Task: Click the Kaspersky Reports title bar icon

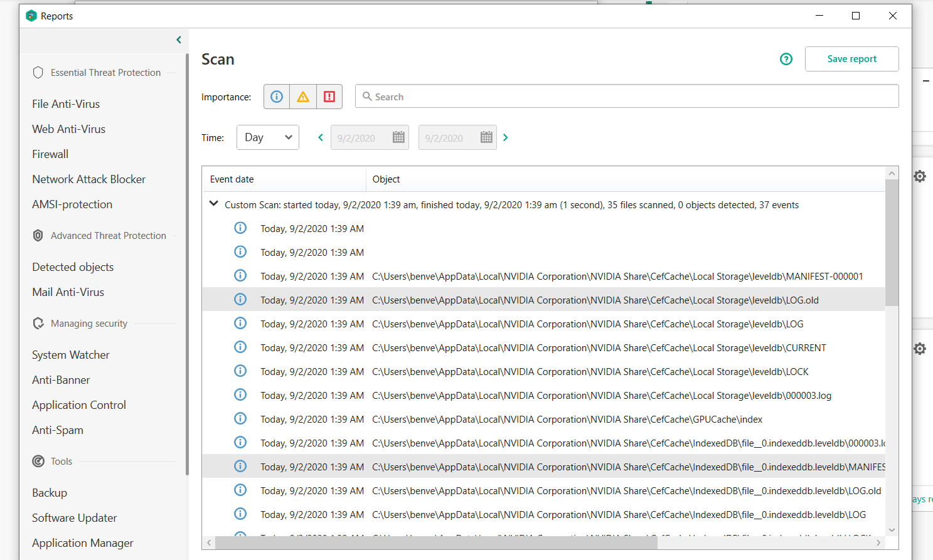Action: tap(31, 16)
